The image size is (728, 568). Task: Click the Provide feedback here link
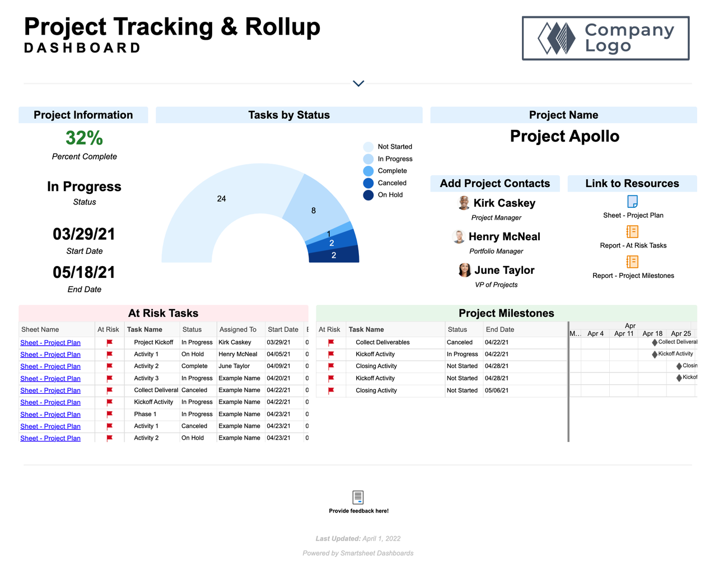click(x=357, y=510)
